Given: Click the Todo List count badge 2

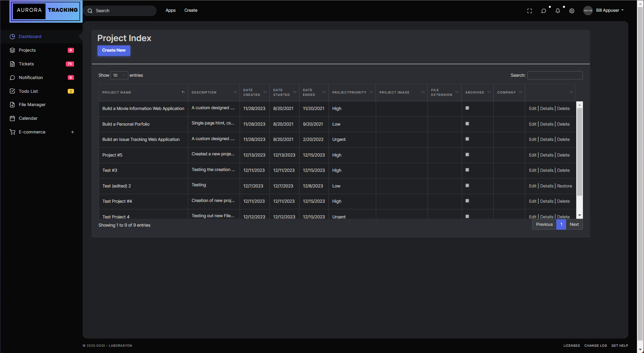Looking at the screenshot, I should 71,91.
